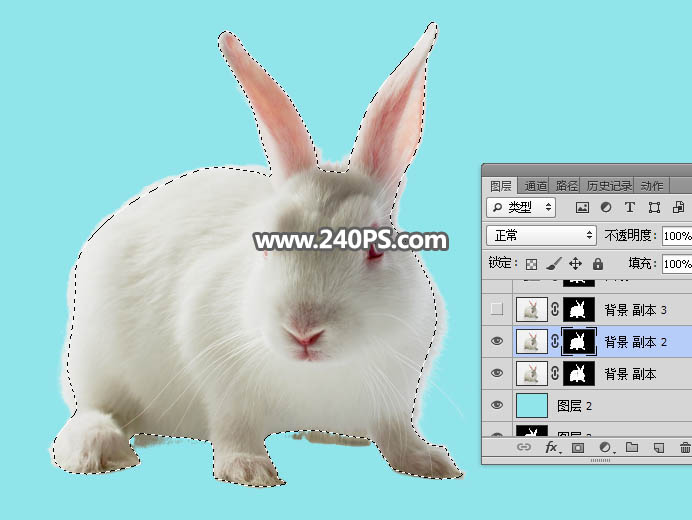Viewport: 692px width, 520px height.
Task: Lock all padlock icon
Action: point(598,264)
